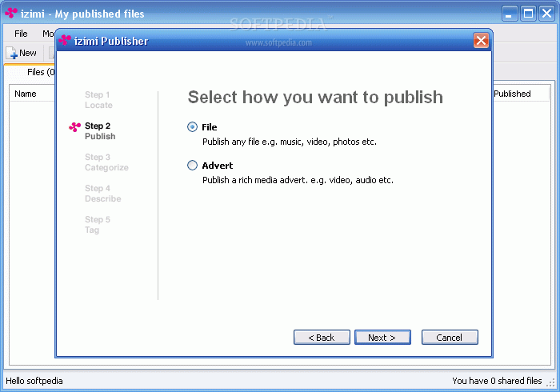This screenshot has height=392, width=560.
Task: Close the izimi Publisher dialog
Action: (481, 40)
